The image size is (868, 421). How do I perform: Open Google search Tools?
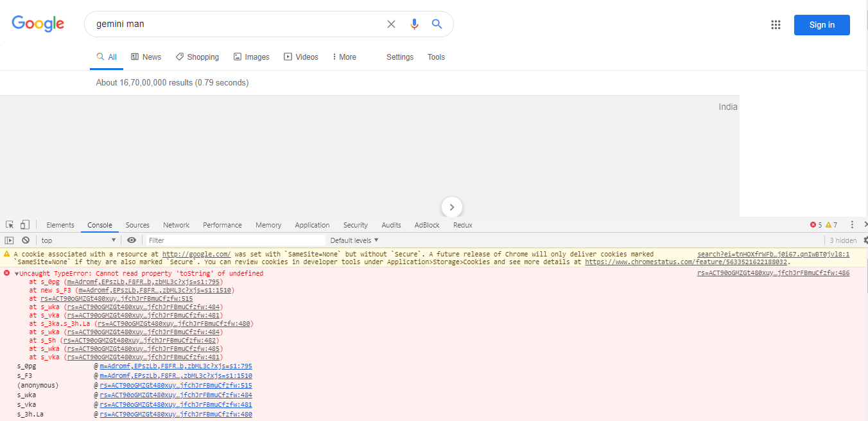click(436, 57)
